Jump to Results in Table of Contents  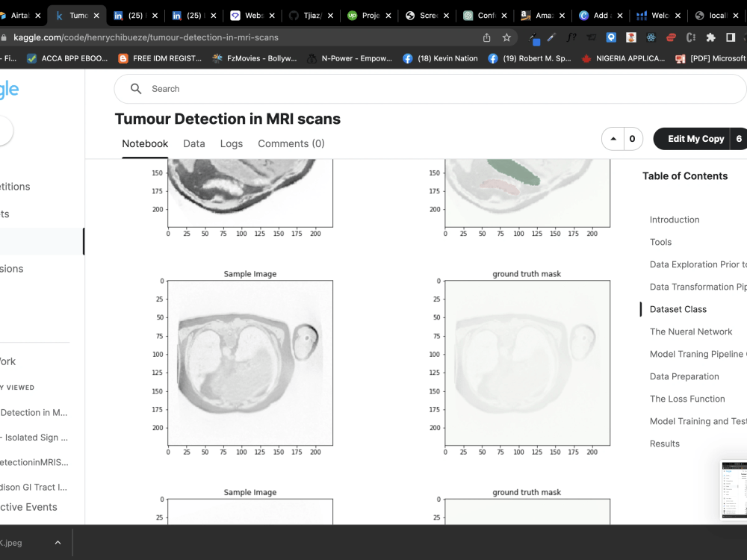click(x=665, y=444)
